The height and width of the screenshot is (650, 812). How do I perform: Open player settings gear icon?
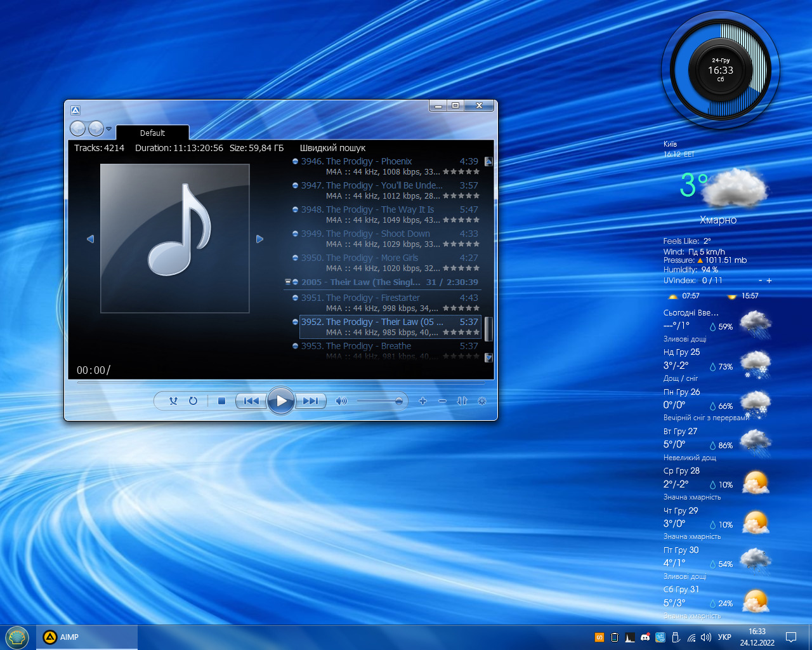(x=481, y=401)
